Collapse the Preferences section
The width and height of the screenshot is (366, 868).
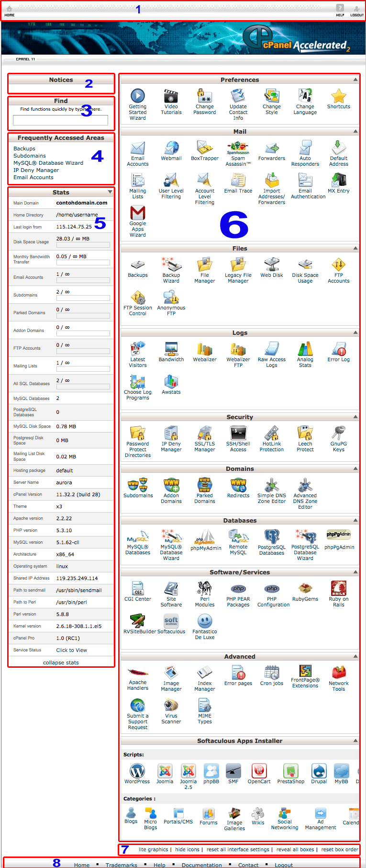[x=355, y=80]
